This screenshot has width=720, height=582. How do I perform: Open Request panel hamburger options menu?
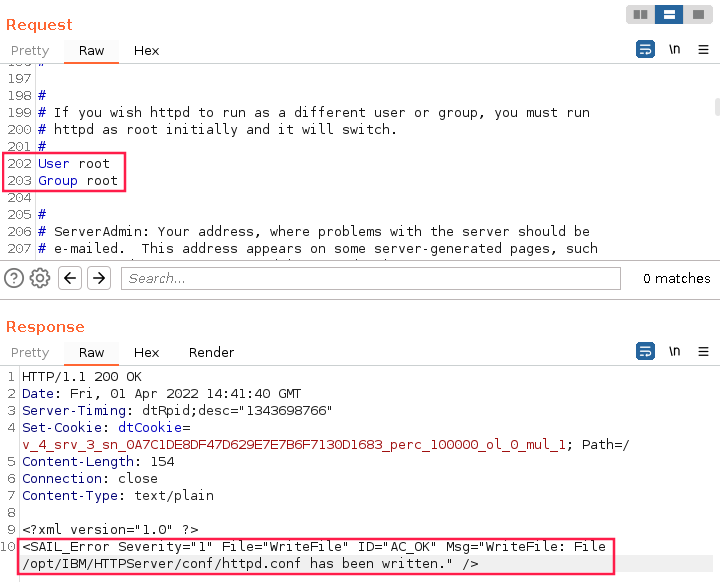pyautogui.click(x=704, y=49)
